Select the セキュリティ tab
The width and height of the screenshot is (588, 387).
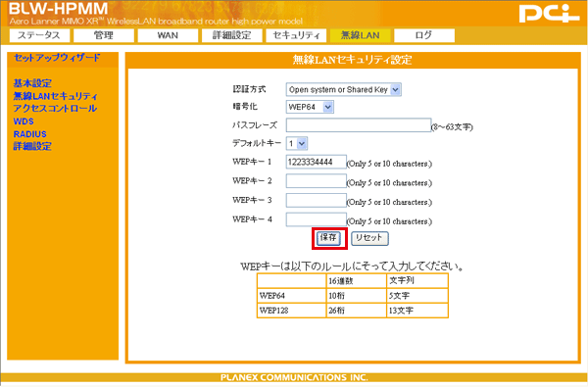(x=296, y=35)
